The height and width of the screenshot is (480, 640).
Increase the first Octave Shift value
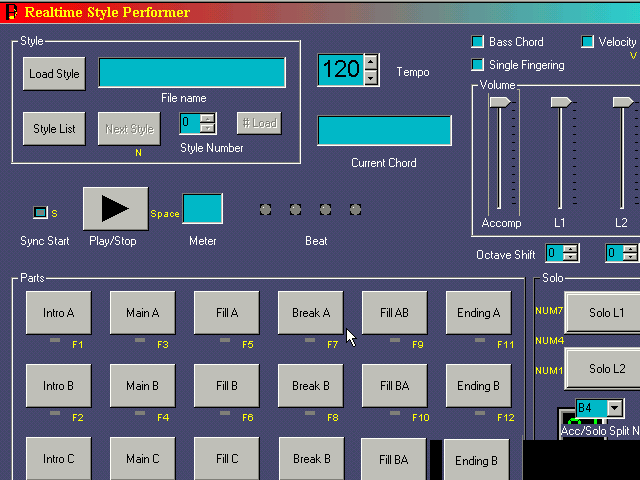(x=570, y=249)
